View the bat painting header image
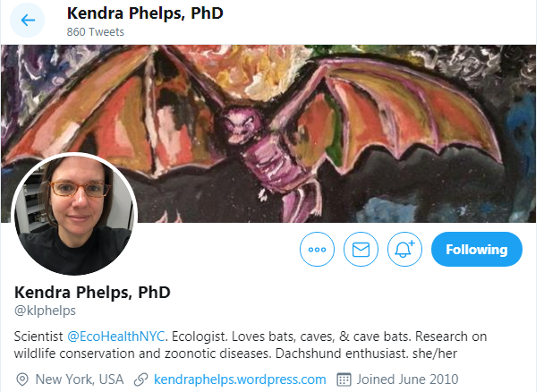544x392 pixels. [268, 133]
